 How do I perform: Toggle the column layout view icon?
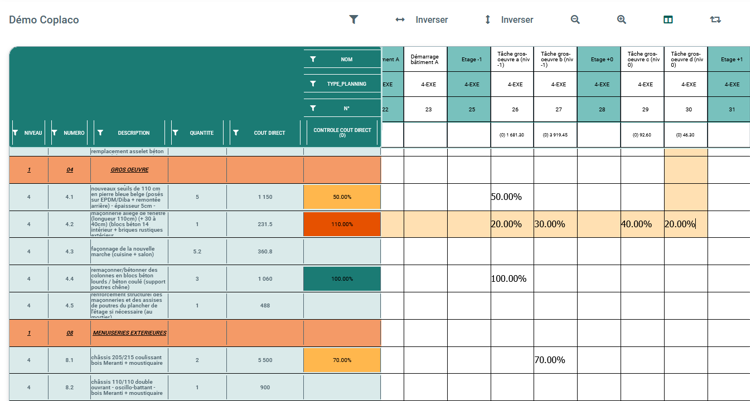(668, 19)
